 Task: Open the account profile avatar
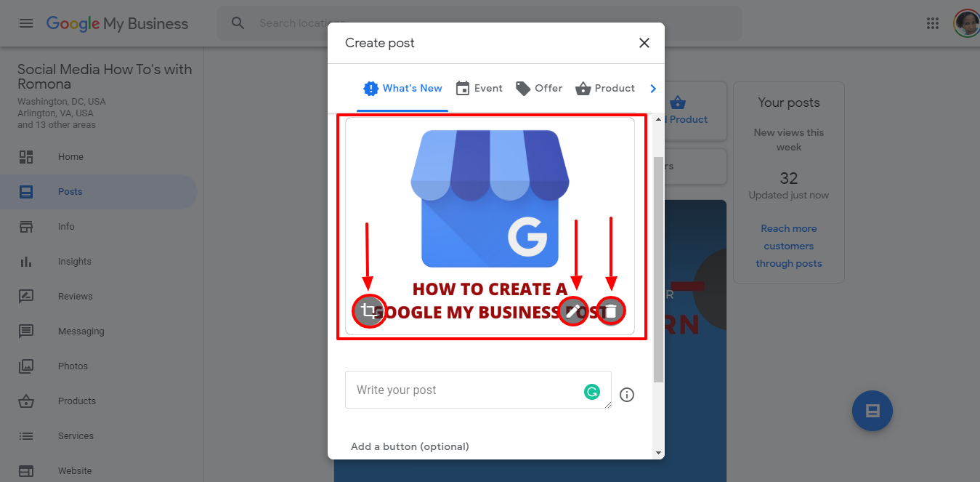966,23
